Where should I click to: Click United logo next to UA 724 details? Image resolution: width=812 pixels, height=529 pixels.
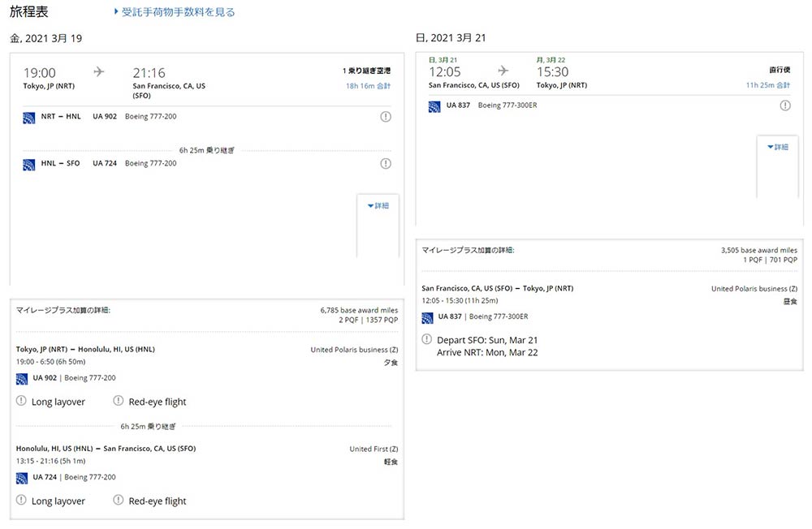pos(22,478)
